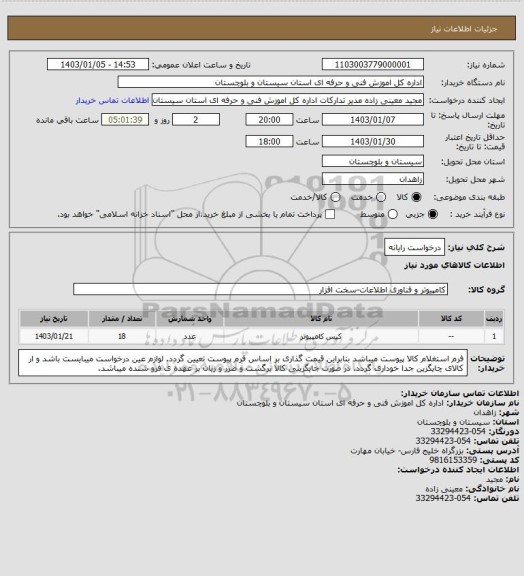Click the need date cell 1403/01/21
This screenshot has height=576, width=524.
click(x=54, y=336)
